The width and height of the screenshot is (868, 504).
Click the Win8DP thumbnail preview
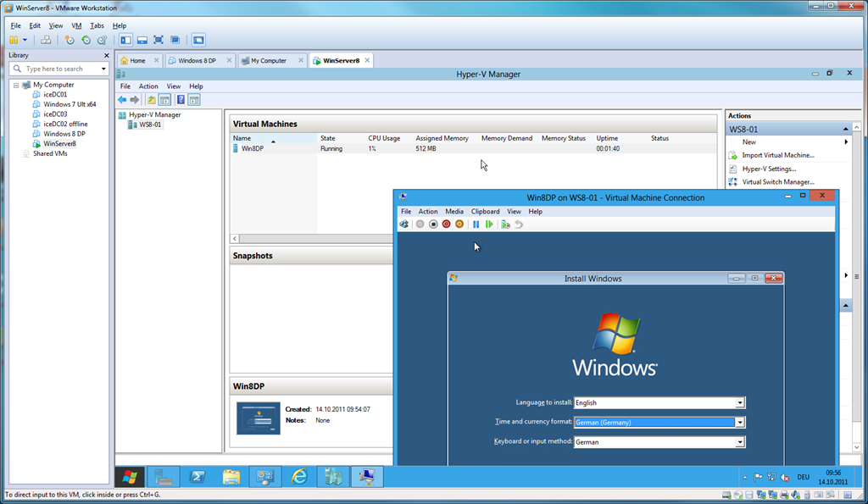coord(258,418)
